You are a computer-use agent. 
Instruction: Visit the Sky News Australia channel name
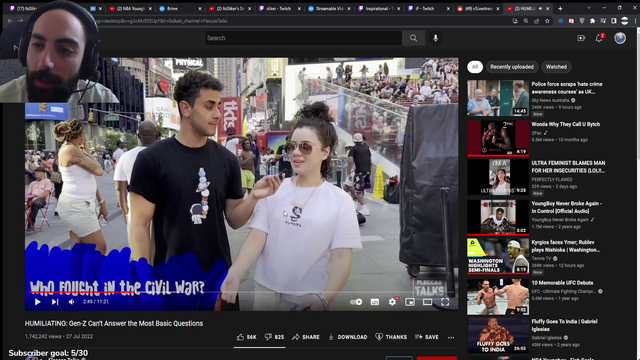click(550, 100)
